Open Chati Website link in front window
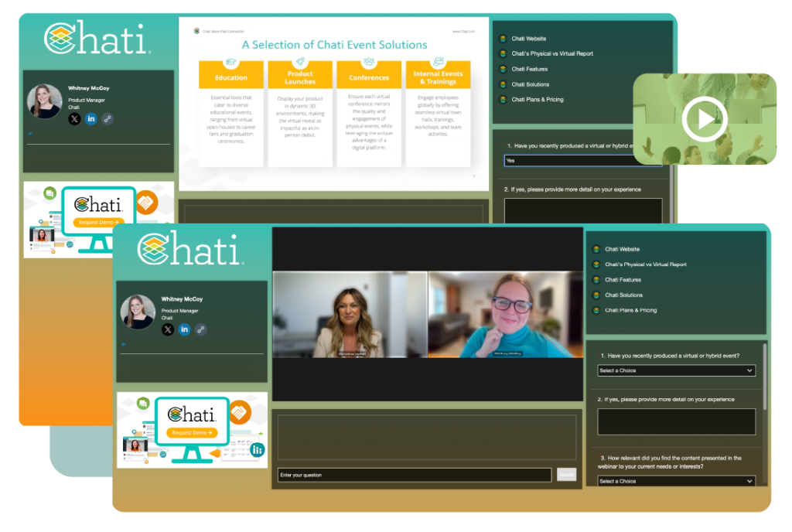This screenshot has width=792, height=532. pyautogui.click(x=622, y=249)
